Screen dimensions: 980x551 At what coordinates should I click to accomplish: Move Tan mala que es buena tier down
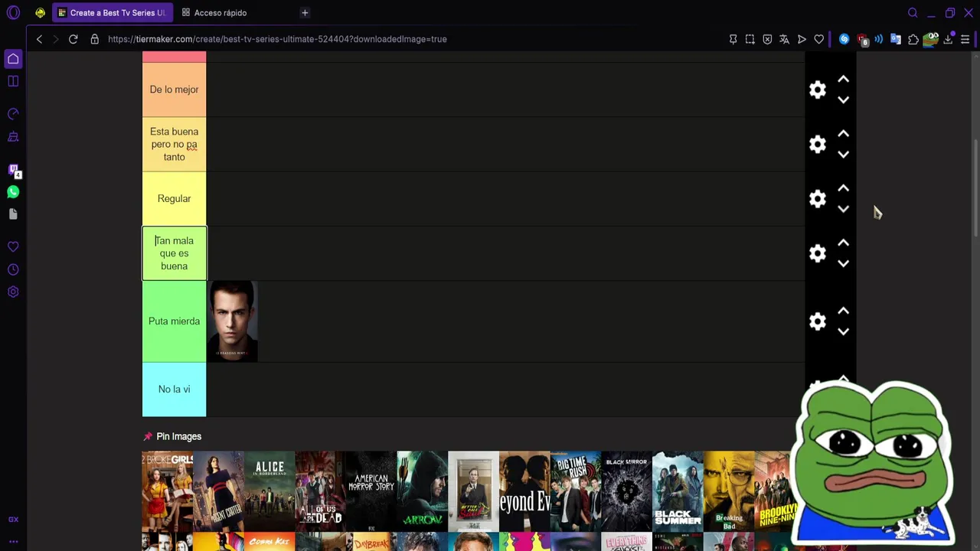[x=843, y=263]
